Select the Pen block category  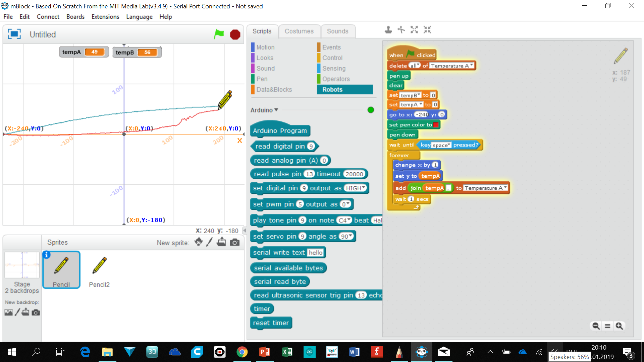pyautogui.click(x=262, y=79)
